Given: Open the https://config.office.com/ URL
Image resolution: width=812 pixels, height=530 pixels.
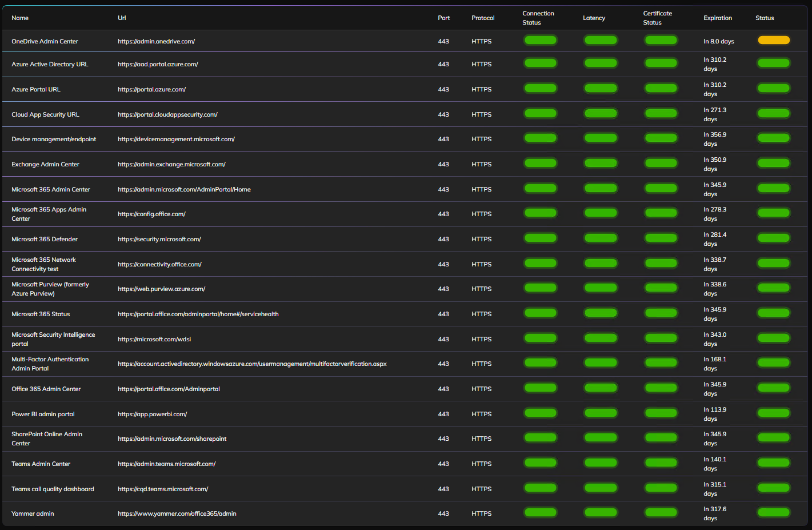Looking at the screenshot, I should click(152, 214).
